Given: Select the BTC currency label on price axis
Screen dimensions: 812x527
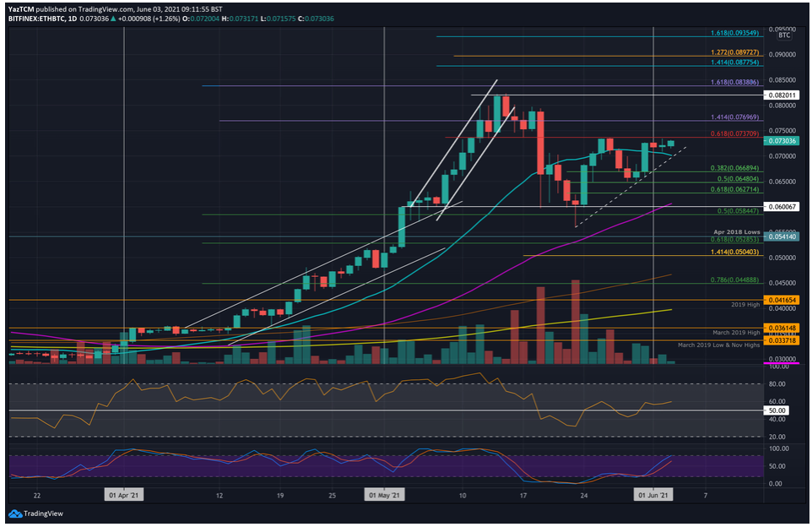Looking at the screenshot, I should [784, 35].
